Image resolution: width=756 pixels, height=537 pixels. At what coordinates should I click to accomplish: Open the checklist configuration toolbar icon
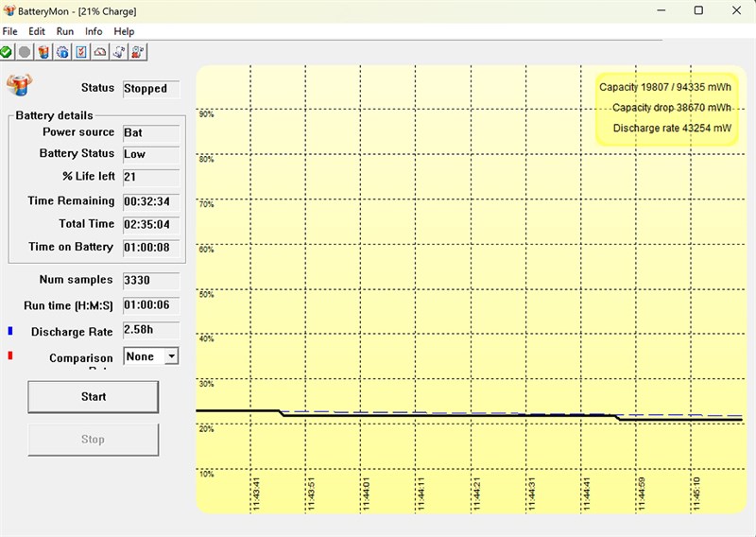point(81,52)
